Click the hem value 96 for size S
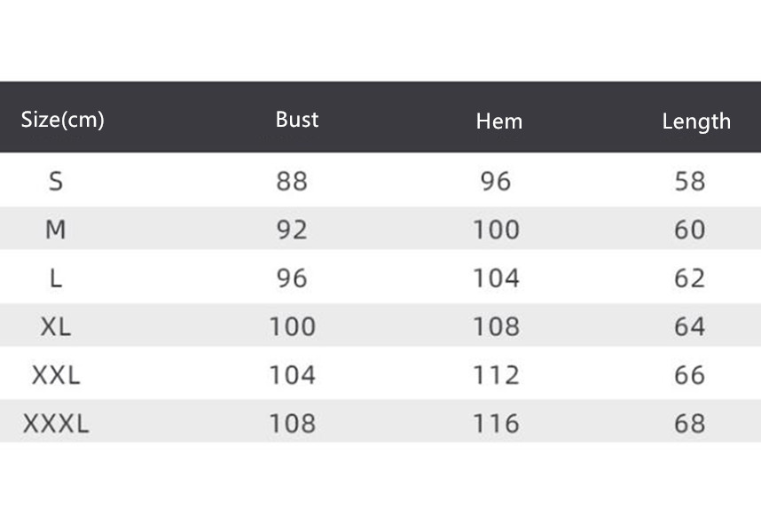Viewport: 761px width, 532px height. coord(496,182)
